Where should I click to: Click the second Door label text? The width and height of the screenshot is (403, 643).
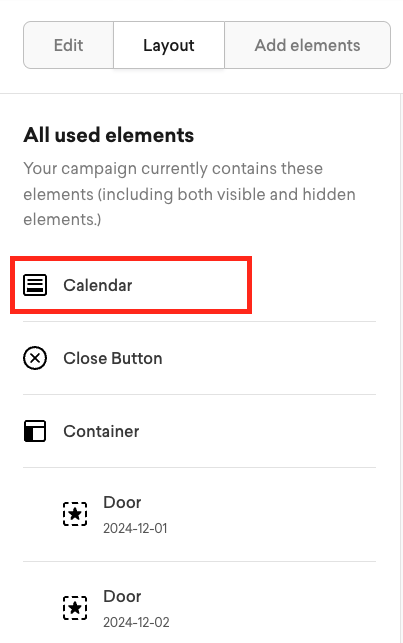[x=122, y=596]
